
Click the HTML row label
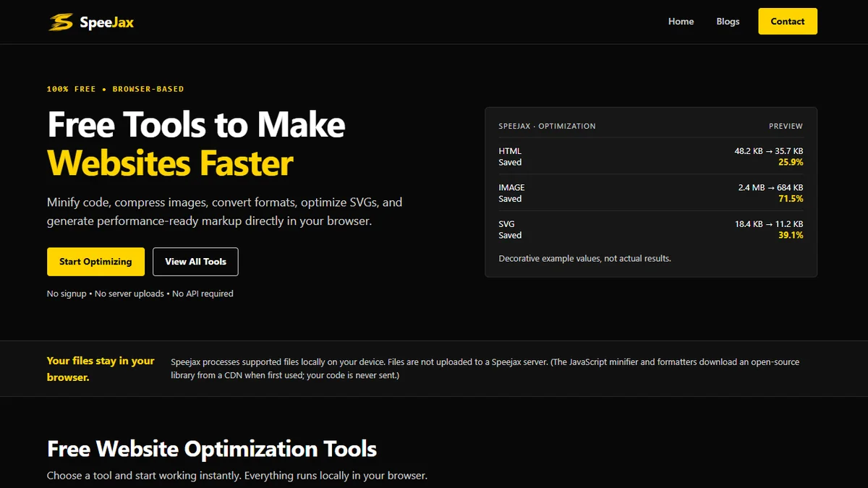[x=510, y=151]
